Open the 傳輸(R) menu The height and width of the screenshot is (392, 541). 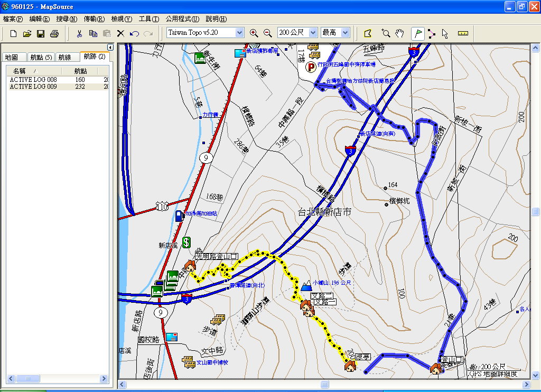pos(94,19)
